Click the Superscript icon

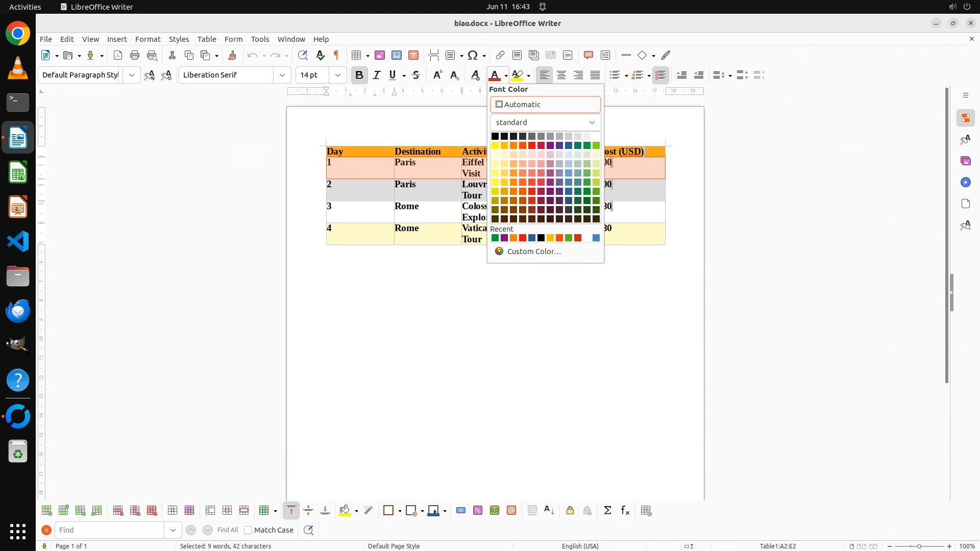click(437, 75)
